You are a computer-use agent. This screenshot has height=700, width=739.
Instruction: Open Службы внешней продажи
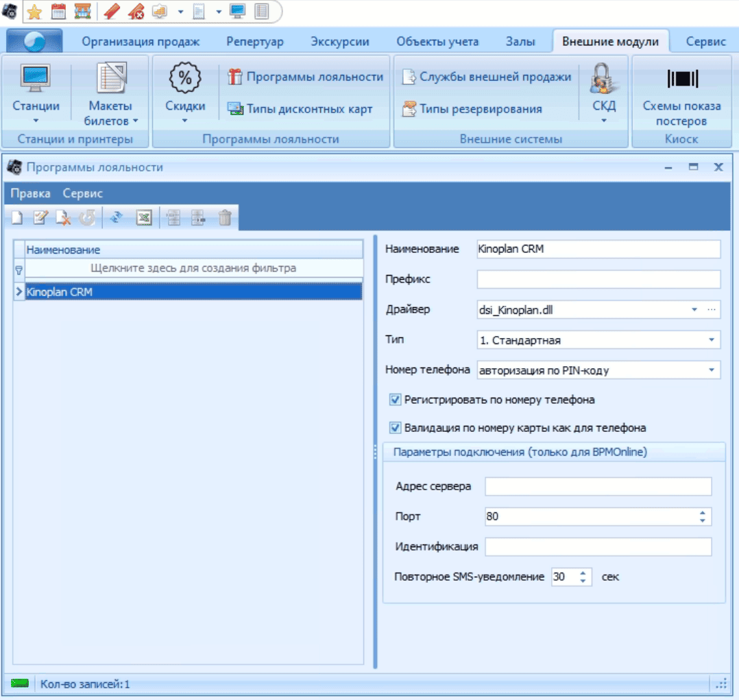pyautogui.click(x=487, y=77)
